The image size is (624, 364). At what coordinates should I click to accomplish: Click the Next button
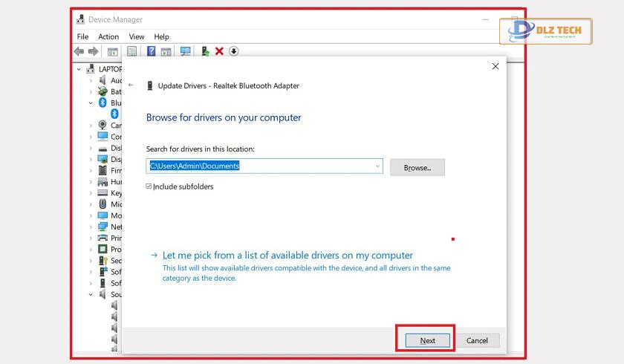tap(427, 340)
